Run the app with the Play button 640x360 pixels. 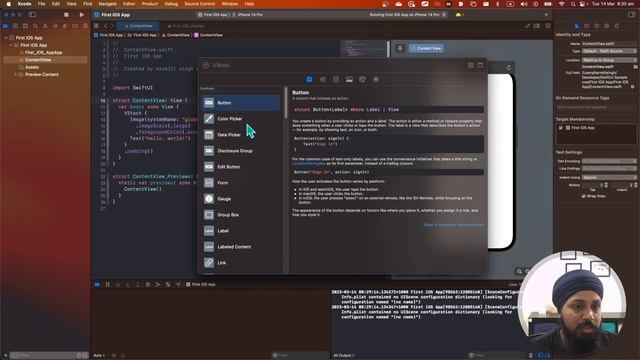[82, 14]
